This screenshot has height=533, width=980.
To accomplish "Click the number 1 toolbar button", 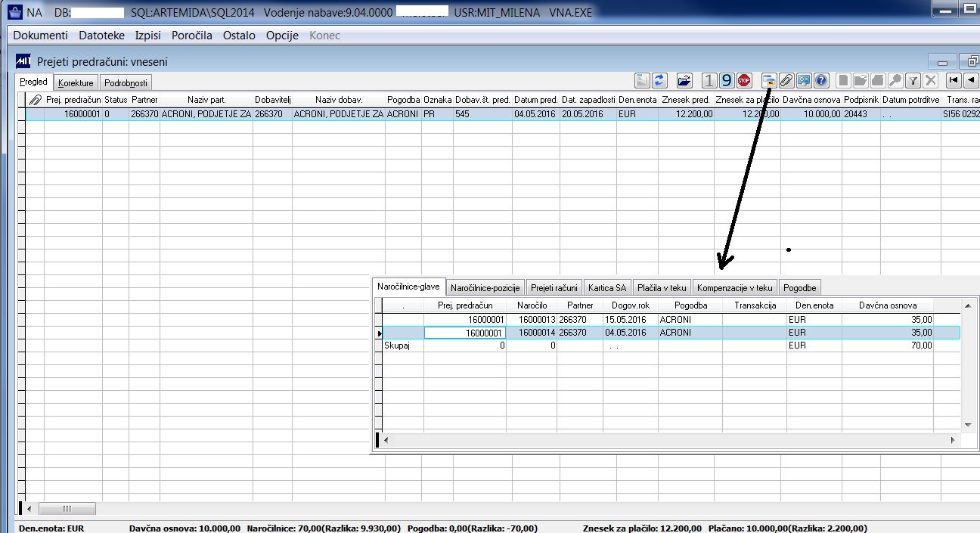I will (x=709, y=80).
